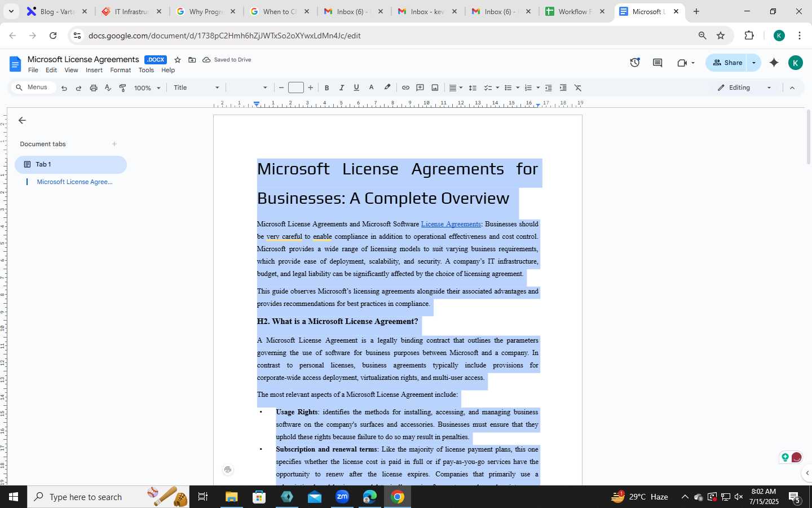
Task: Hide the menus with collapse arrow
Action: [x=792, y=88]
